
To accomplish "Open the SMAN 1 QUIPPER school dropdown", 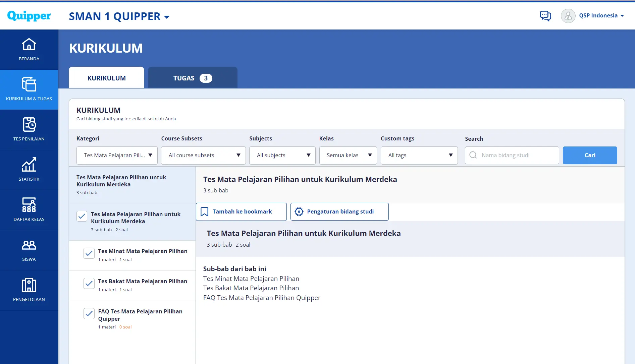I will 119,16.
